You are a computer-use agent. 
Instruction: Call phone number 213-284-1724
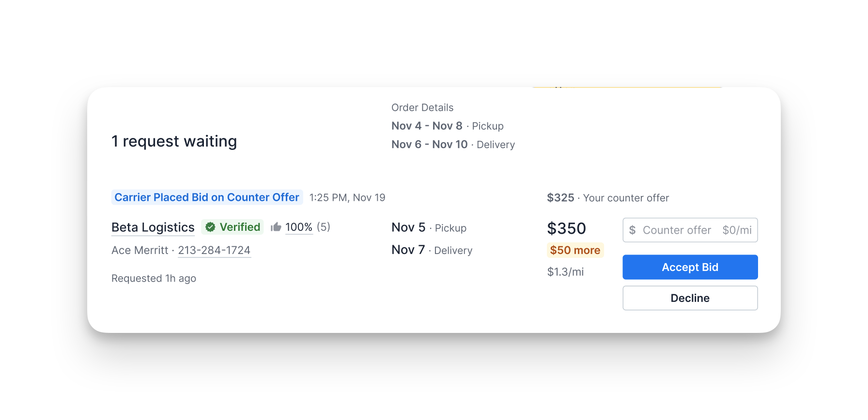[214, 250]
